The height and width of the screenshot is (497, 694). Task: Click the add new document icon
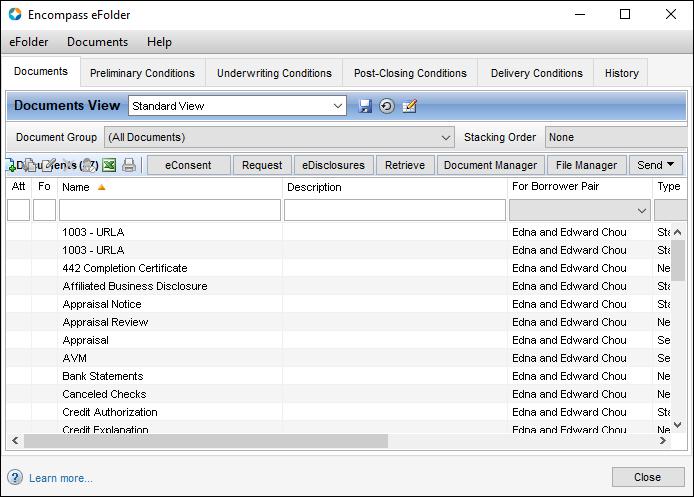pos(12,165)
